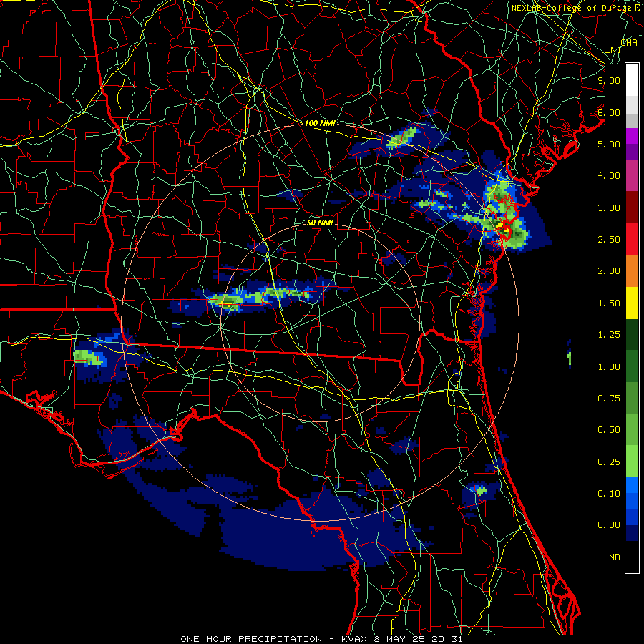Click the OHA product label
The image size is (644, 644).
pos(629,43)
